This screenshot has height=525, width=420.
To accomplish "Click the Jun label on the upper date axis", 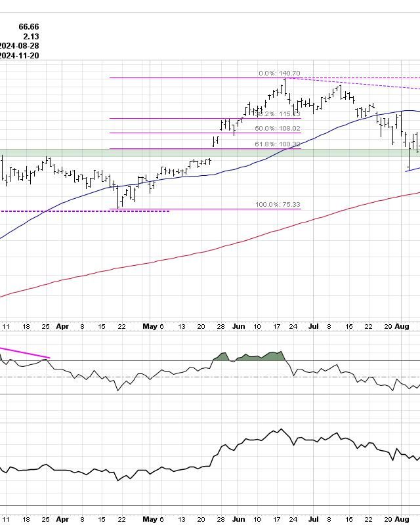I will click(x=239, y=325).
